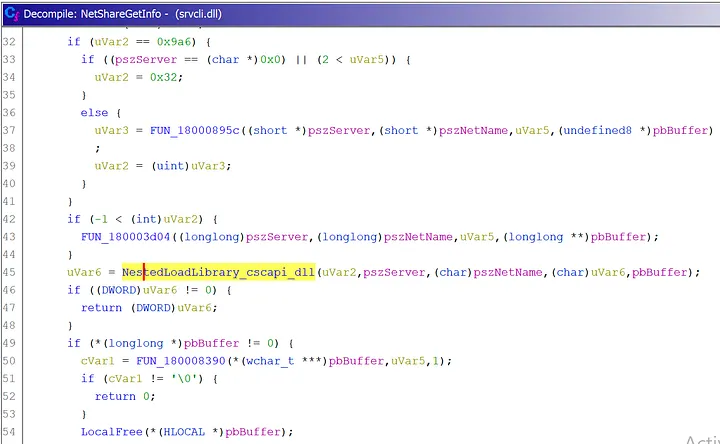Select the highlighted NestedLoadLibrary_cscapi_dll function call

click(218, 272)
